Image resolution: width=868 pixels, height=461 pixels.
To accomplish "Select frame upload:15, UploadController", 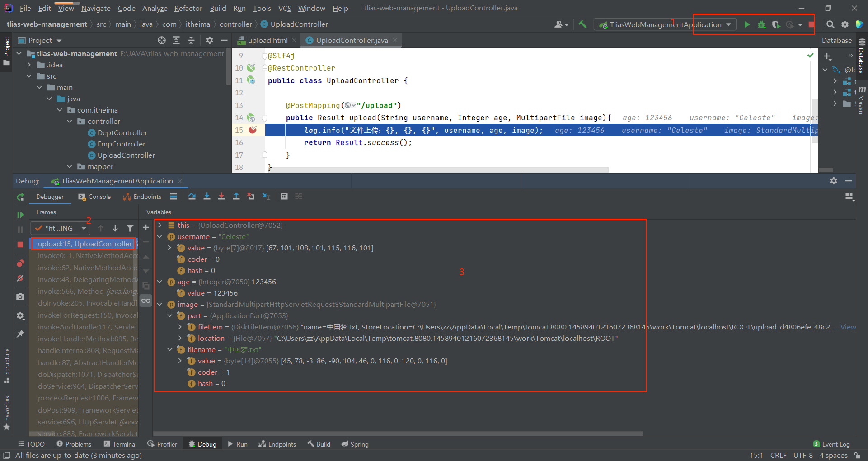I will [83, 244].
